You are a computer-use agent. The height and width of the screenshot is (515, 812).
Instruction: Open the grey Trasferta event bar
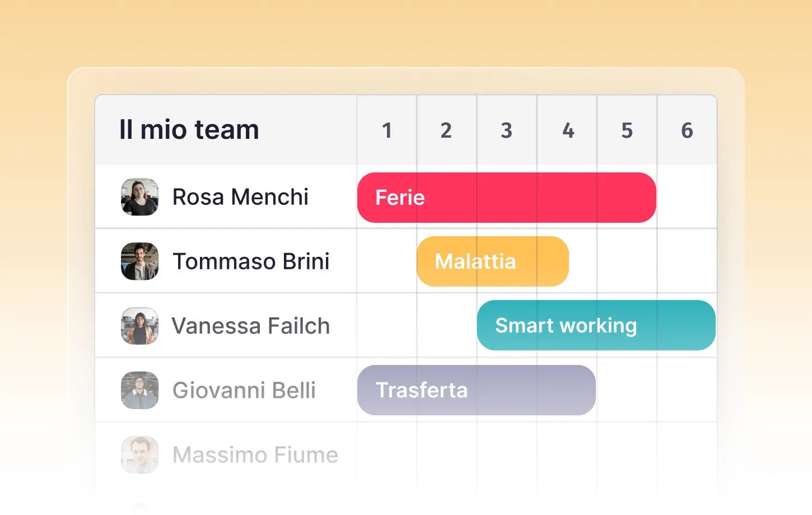[x=476, y=390]
